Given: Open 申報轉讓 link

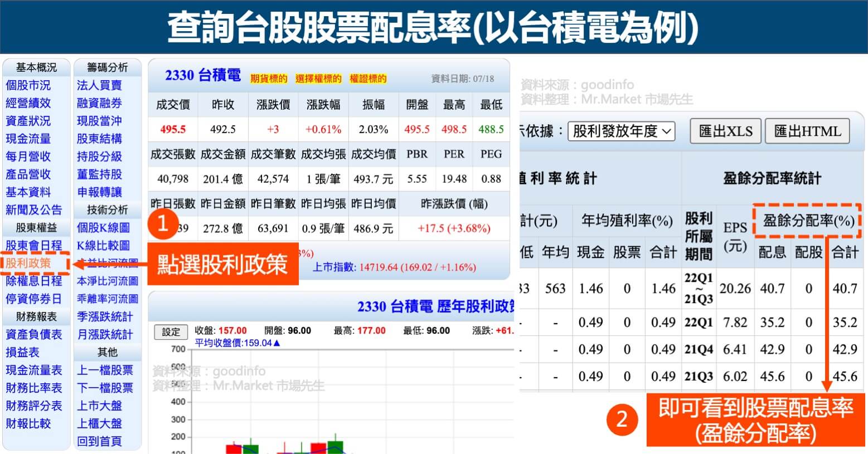Looking at the screenshot, I should click(99, 192).
